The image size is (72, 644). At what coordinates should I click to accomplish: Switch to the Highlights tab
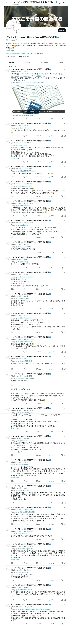[x=44, y=62]
